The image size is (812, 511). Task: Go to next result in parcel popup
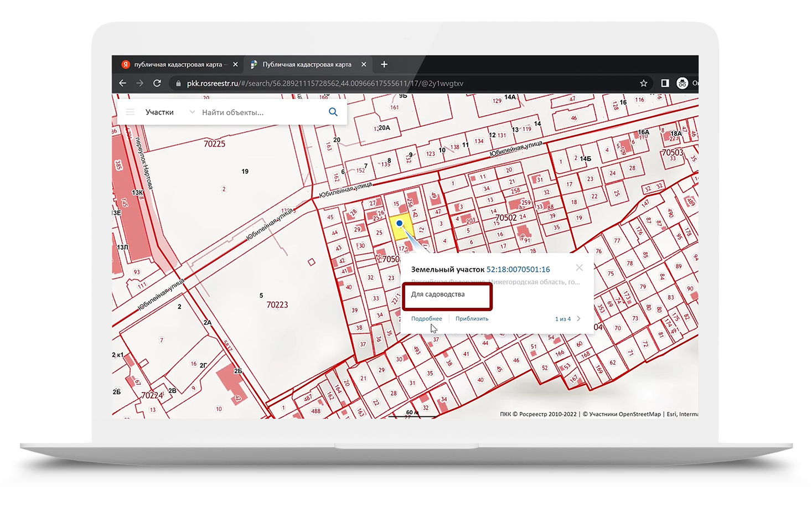click(578, 319)
